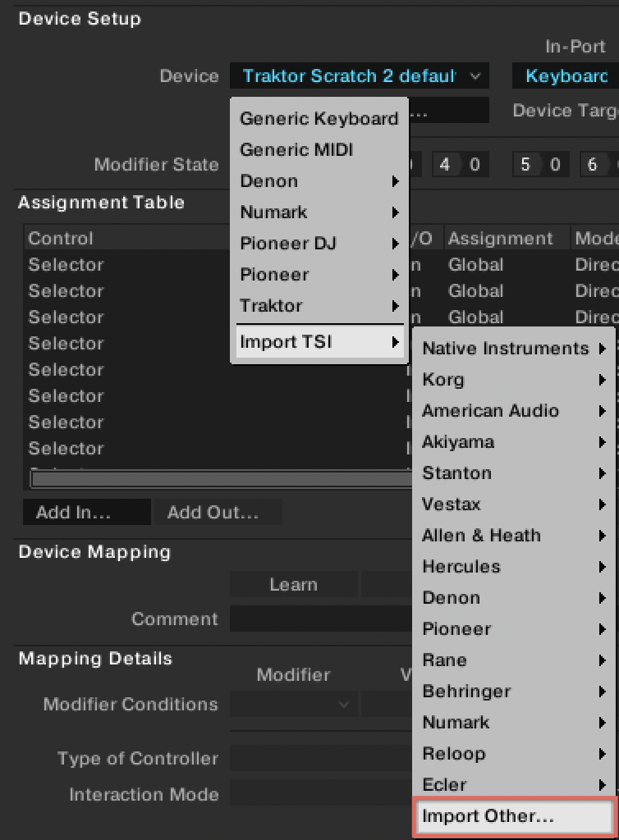Click the Type of Controller field
Viewport: 619px width, 840px height.
[x=320, y=758]
